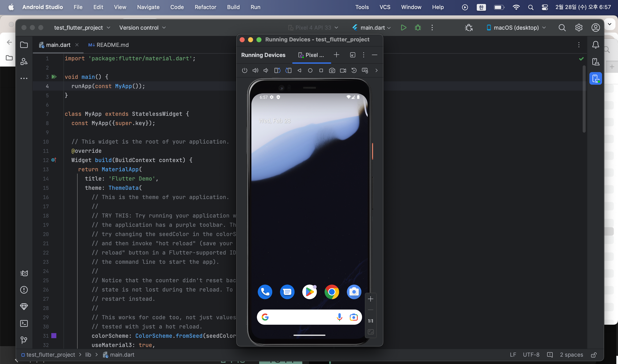The height and width of the screenshot is (364, 618).
Task: Click the 2 spaces indent setting
Action: tap(571, 355)
